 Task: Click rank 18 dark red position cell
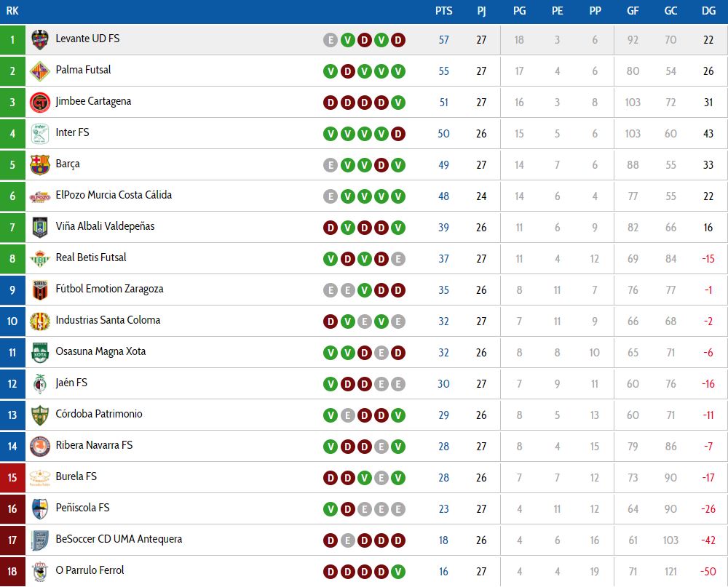[12, 571]
